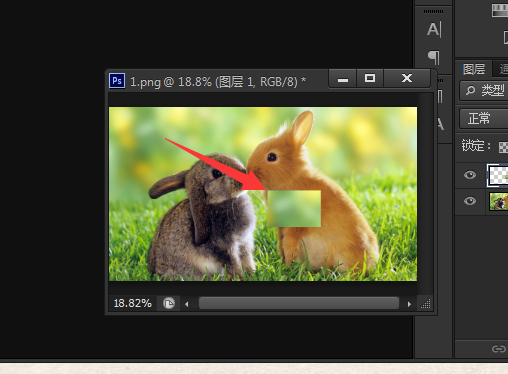Open the Paragraph panel icon
Image resolution: width=508 pixels, height=374 pixels.
[x=434, y=57]
